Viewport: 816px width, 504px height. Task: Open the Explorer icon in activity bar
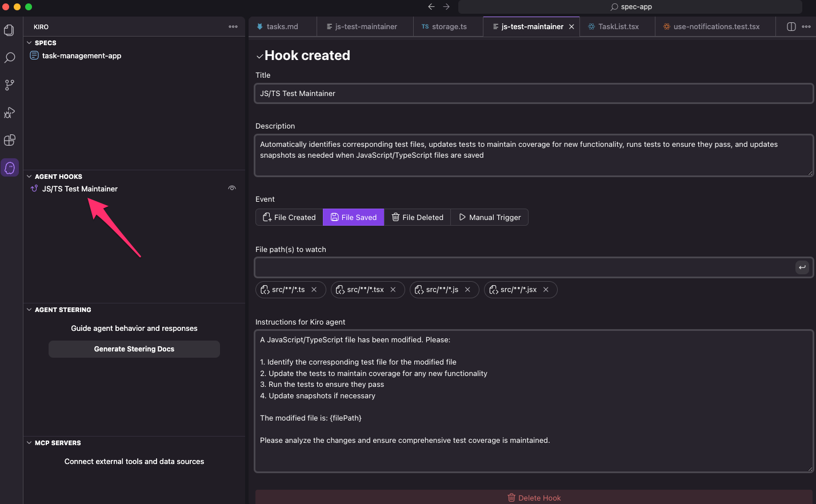[9, 30]
